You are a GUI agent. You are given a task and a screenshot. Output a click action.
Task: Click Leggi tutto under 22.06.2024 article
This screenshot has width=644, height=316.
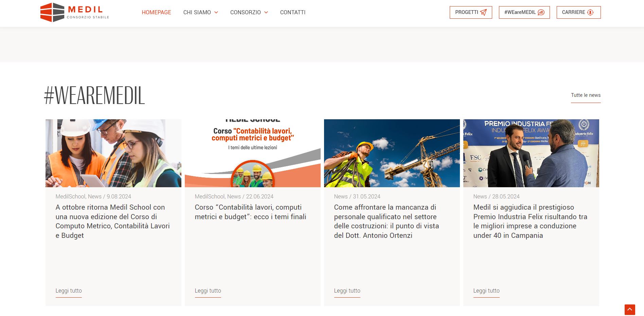(208, 291)
